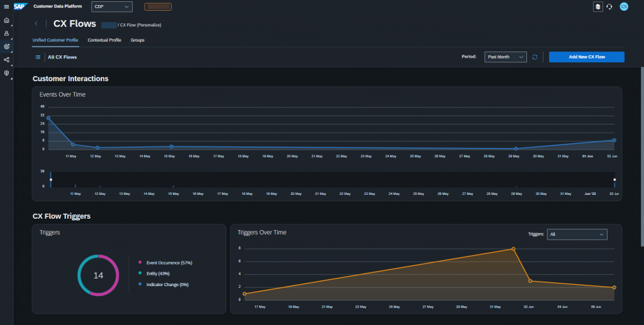The width and height of the screenshot is (644, 325).
Task: Click the first triggers data point
Action: [x=245, y=294]
